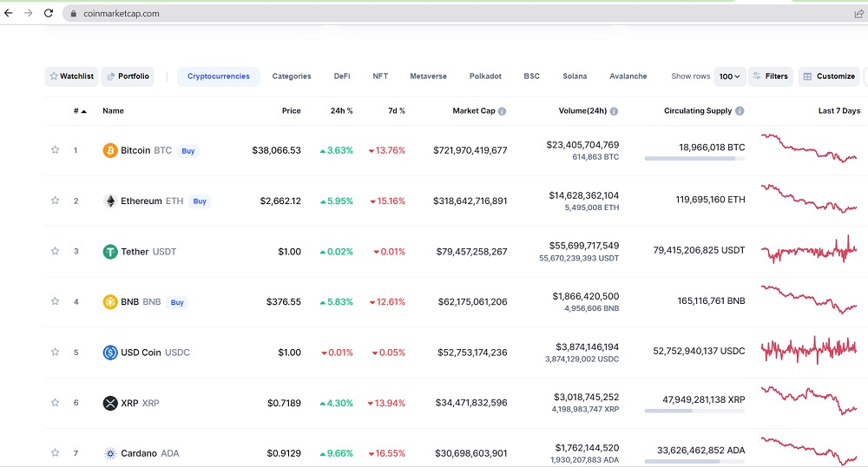The height and width of the screenshot is (468, 868).
Task: Switch to the NFT tab
Action: click(x=380, y=76)
